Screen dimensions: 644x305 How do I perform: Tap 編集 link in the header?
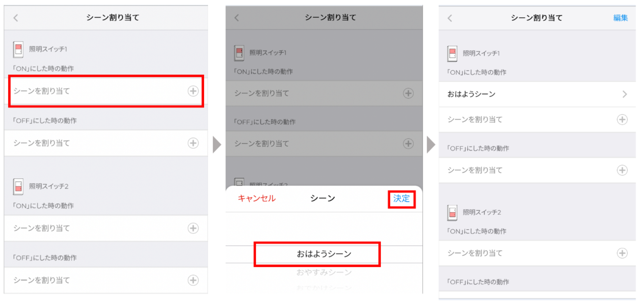[x=620, y=18]
